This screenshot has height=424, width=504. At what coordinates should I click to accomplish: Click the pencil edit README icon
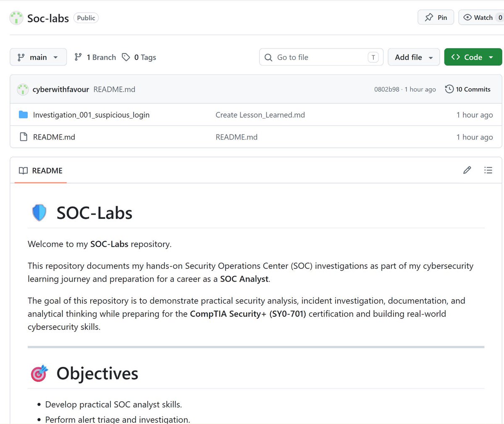467,170
